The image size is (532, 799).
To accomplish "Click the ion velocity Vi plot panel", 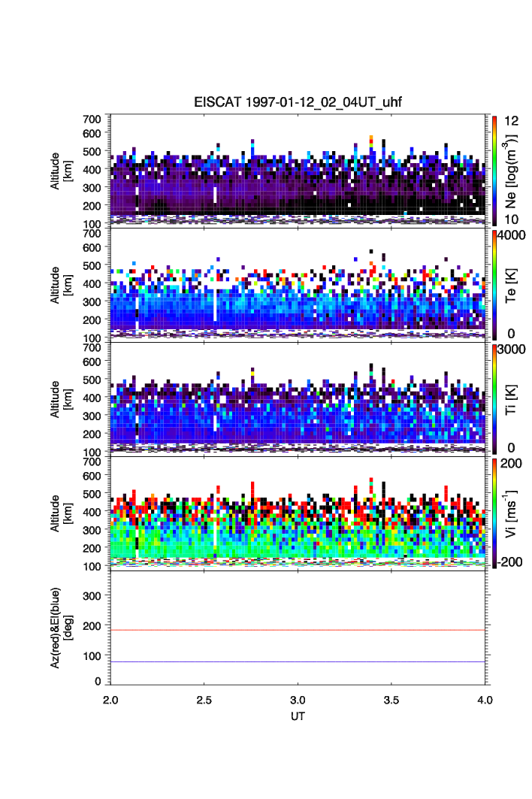I will (x=298, y=513).
